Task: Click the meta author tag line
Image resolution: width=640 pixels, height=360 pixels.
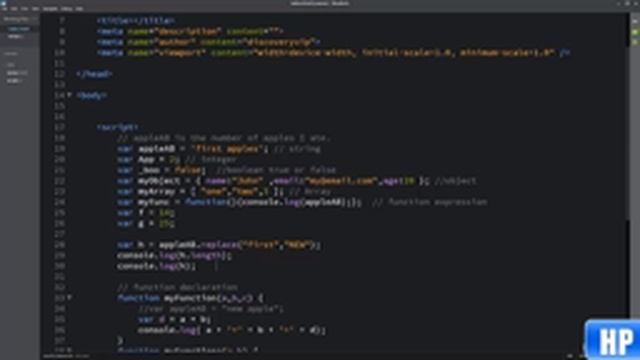Action: [209, 42]
